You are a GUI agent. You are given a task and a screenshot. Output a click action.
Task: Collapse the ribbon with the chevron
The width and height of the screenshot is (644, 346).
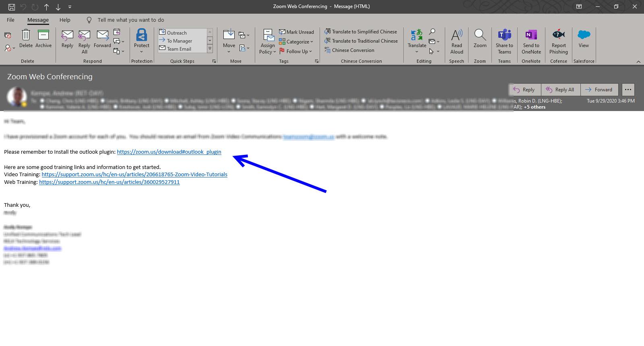(638, 62)
